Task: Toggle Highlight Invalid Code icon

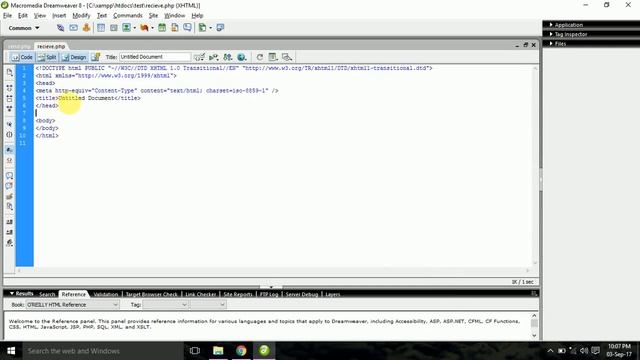Action: point(9,160)
